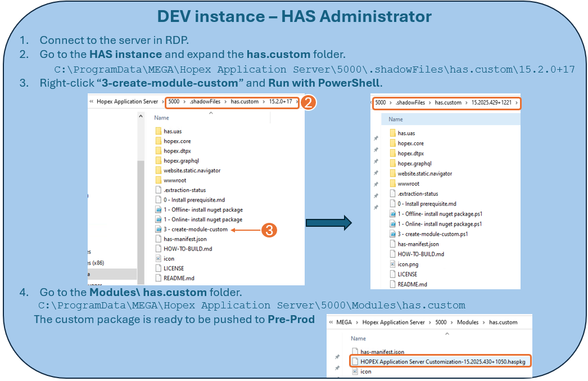Click PowerShell icon of 3 - create-module-custom in left window
The height and width of the screenshot is (381, 588).
(x=159, y=230)
